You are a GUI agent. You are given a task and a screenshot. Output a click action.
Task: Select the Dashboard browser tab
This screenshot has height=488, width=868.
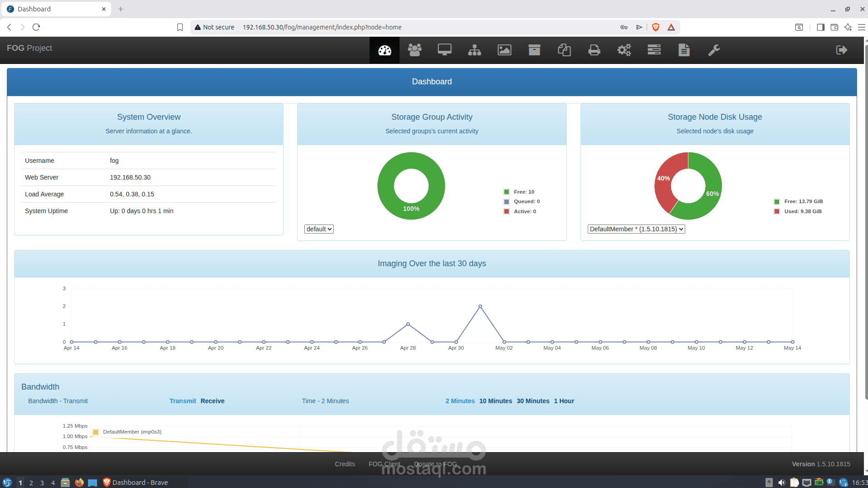pyautogui.click(x=56, y=9)
